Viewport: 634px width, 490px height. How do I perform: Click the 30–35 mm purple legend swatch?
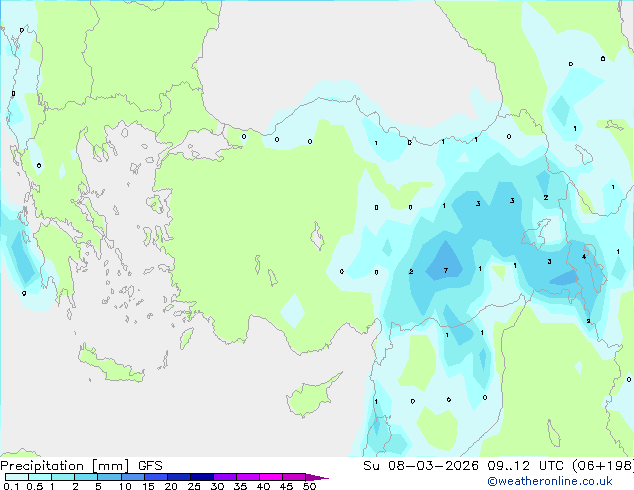pyautogui.click(x=224, y=477)
